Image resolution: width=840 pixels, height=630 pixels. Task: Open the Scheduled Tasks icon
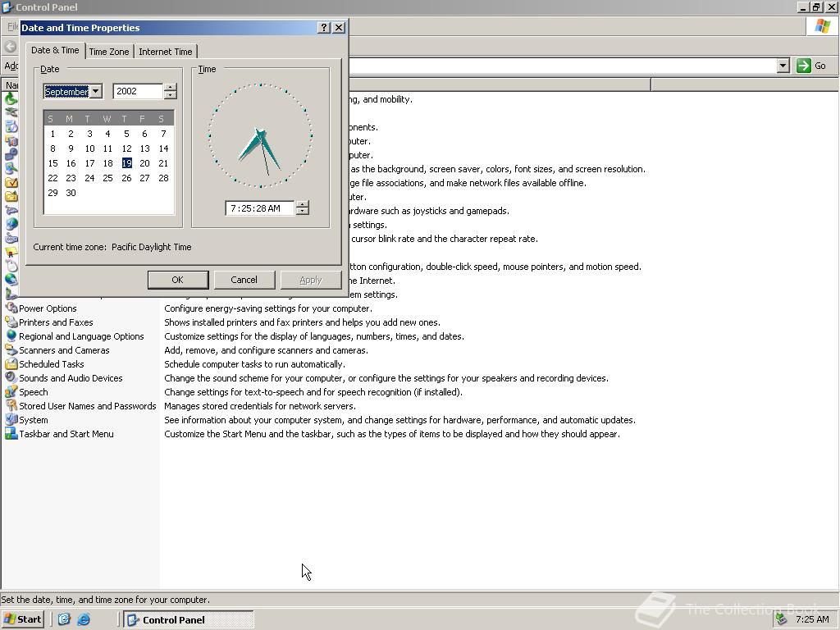[11, 363]
